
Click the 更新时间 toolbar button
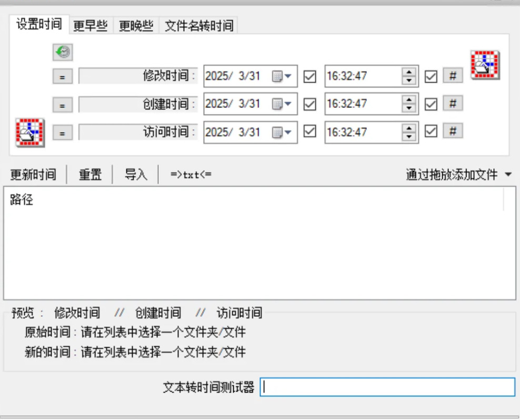33,175
